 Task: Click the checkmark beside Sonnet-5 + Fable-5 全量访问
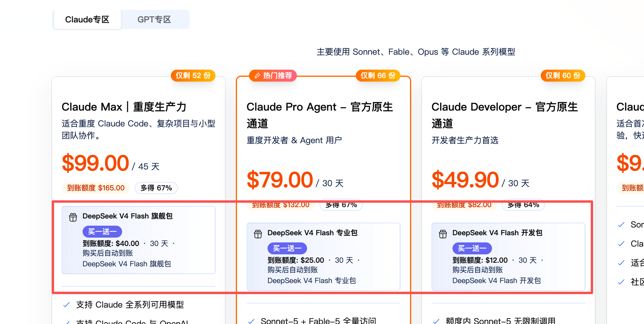pos(251,321)
